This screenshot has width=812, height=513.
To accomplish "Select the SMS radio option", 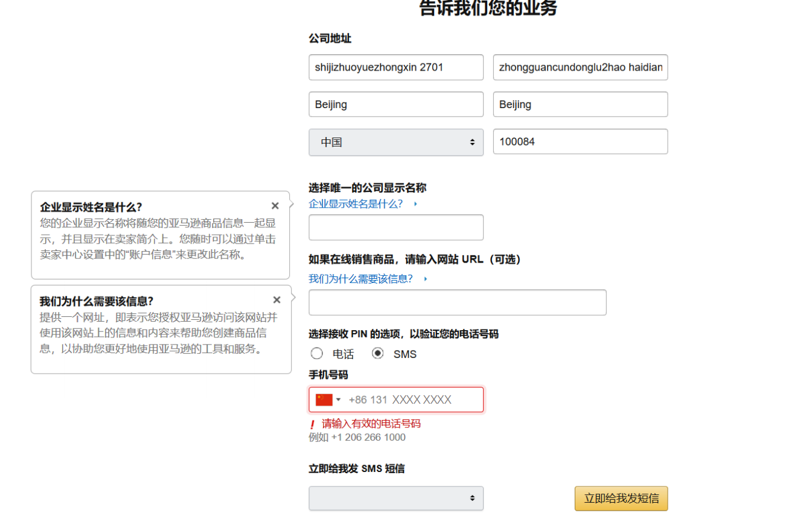I will pos(378,354).
